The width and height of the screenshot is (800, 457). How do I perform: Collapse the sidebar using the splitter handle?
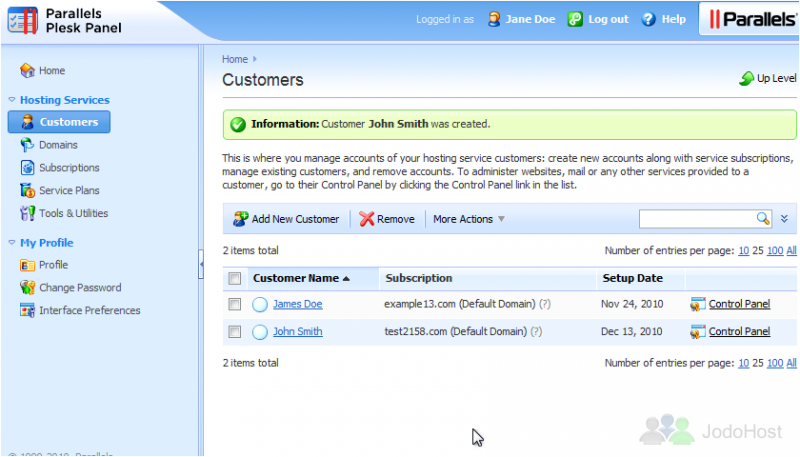pyautogui.click(x=201, y=264)
